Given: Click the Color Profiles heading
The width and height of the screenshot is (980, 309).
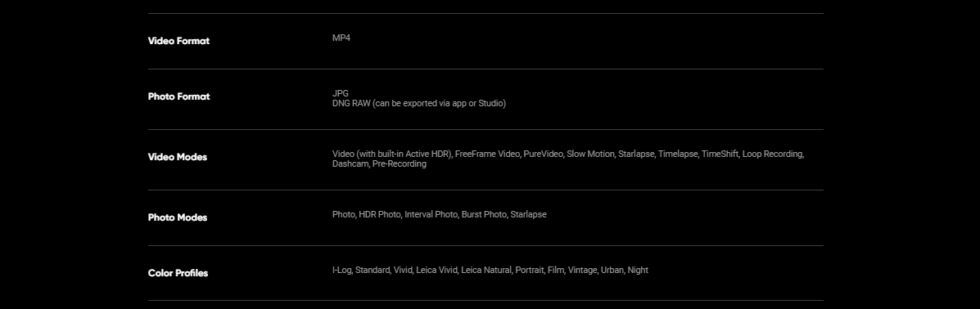Looking at the screenshot, I should 178,273.
